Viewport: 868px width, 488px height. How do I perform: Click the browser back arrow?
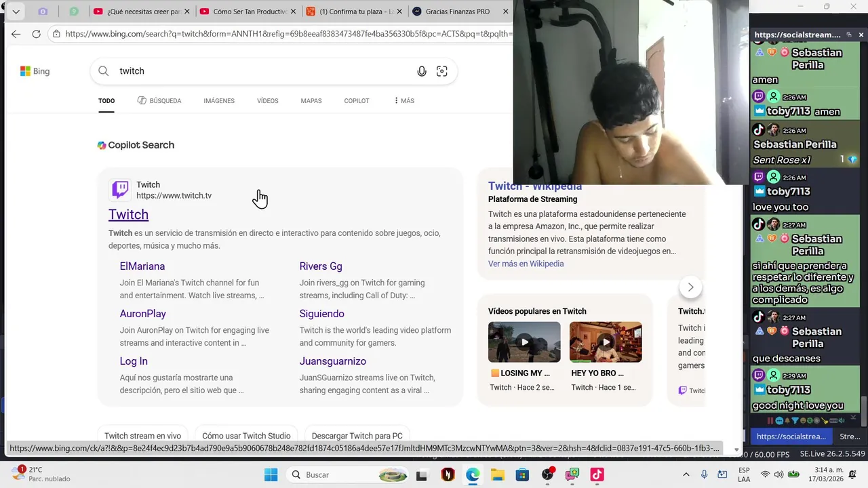tap(16, 34)
